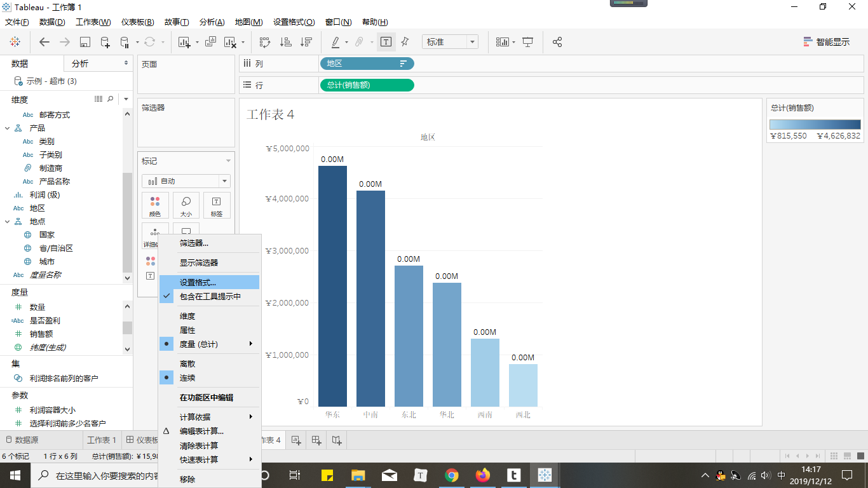Click the swap rows and columns icon
868x488 pixels.
coord(265,42)
